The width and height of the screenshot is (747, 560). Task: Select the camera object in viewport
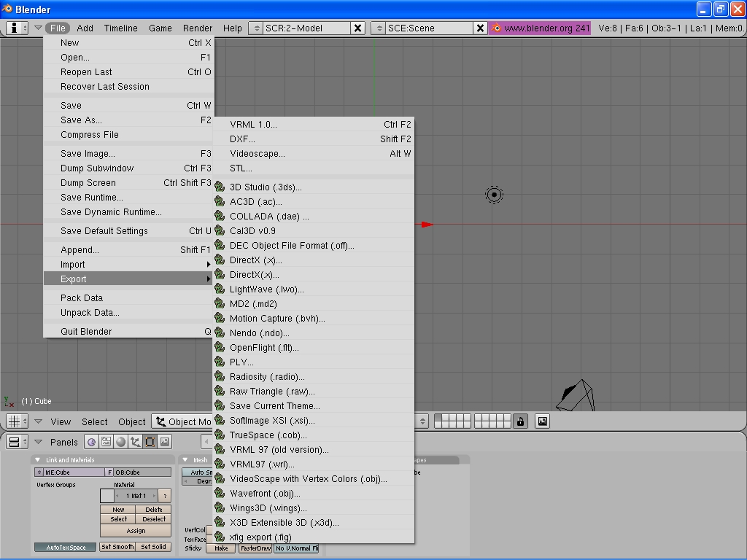576,396
